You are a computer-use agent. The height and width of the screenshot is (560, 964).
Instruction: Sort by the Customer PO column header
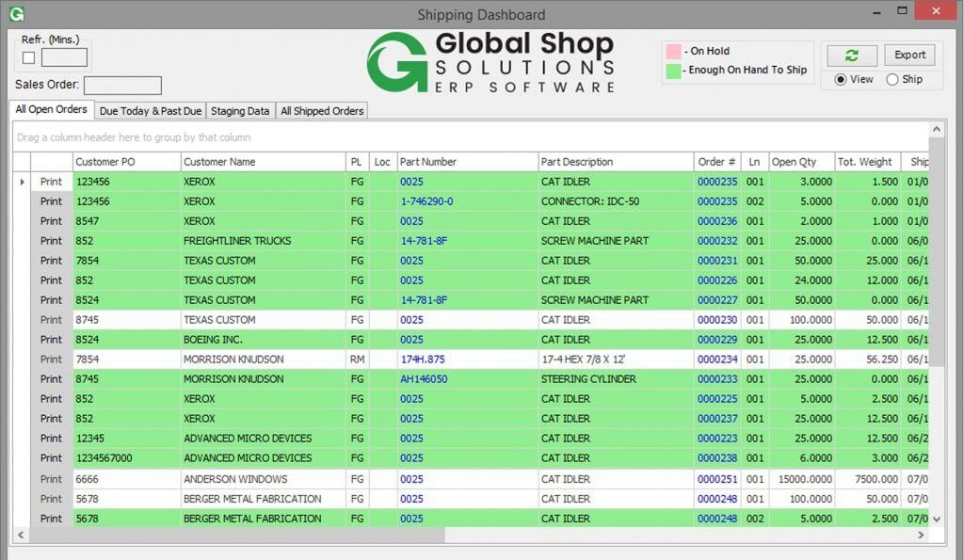tap(127, 162)
